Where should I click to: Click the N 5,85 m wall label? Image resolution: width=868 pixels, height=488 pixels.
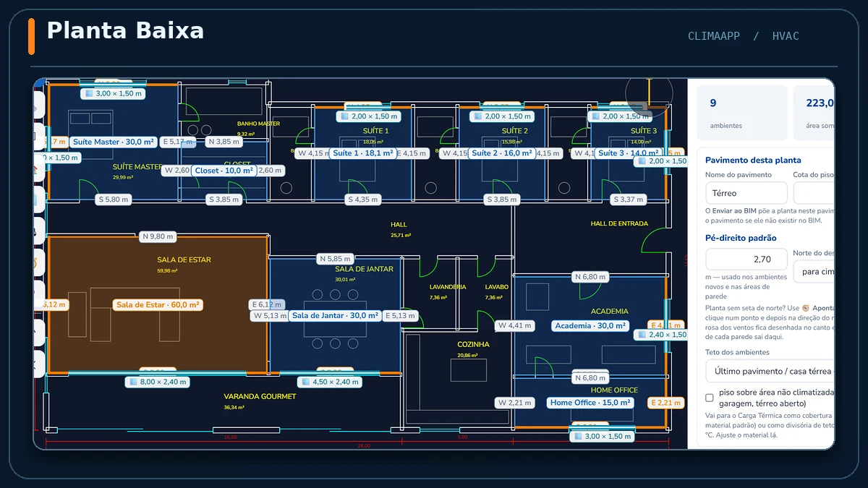[335, 259]
